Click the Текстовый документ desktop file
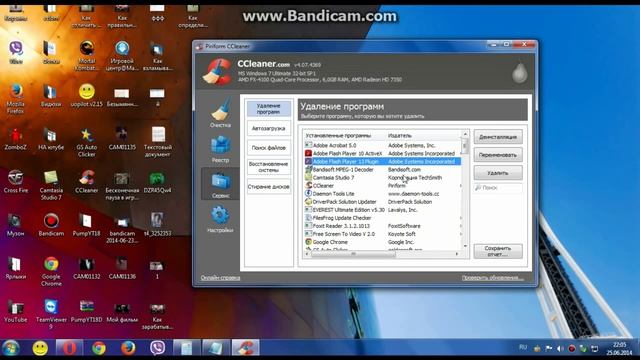 (158, 142)
